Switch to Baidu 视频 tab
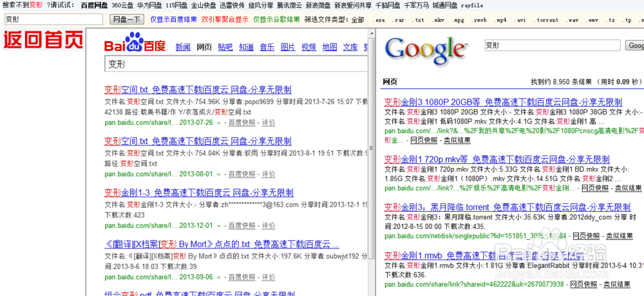Screen dimensions: 644x296 (309, 47)
